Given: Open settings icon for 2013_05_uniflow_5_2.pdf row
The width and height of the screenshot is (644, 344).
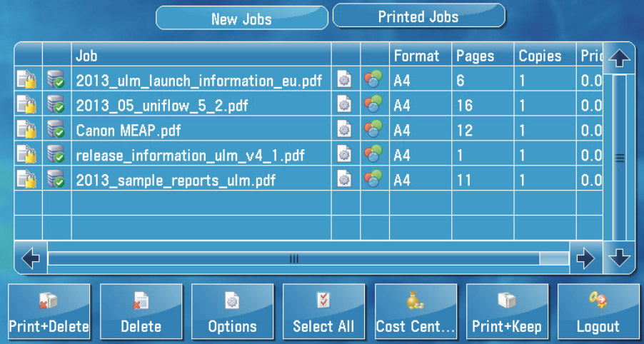Looking at the screenshot, I should (345, 105).
